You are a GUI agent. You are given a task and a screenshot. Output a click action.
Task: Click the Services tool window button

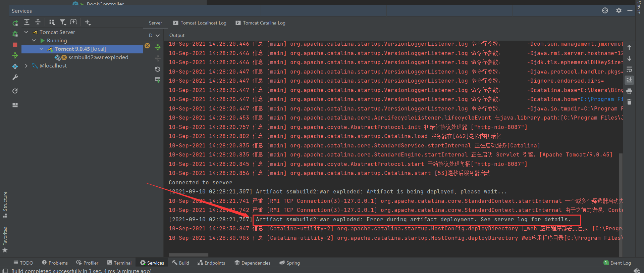[152, 263]
